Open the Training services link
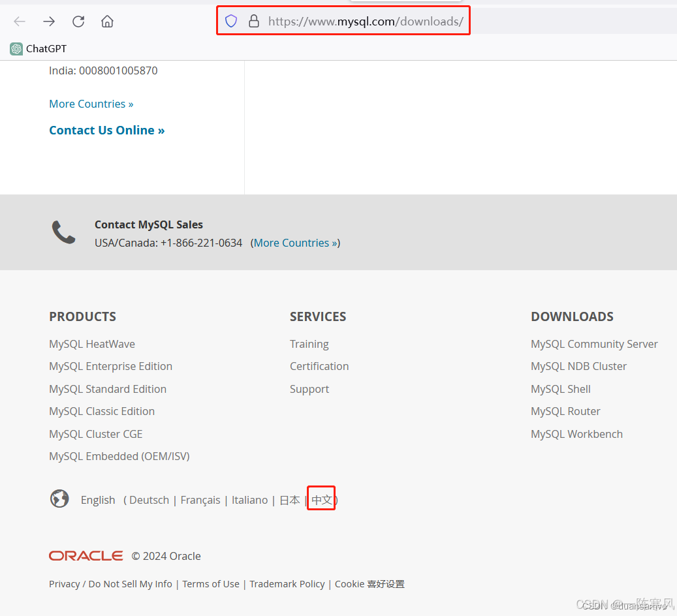The width and height of the screenshot is (677, 616). (x=309, y=344)
